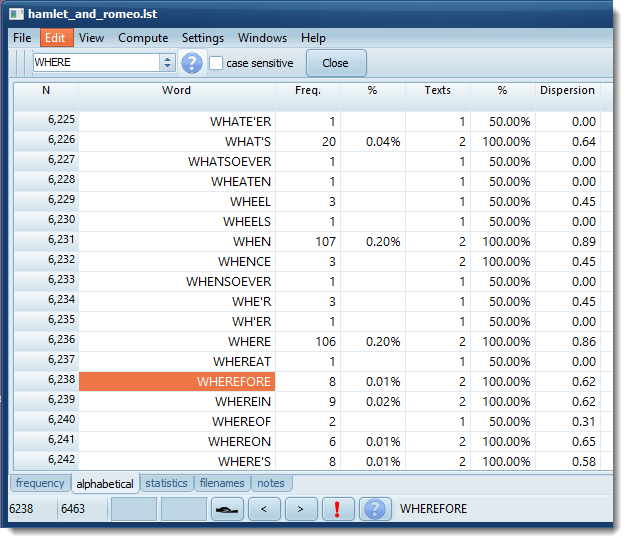Click the 0.02% value in WHEREIN row
Screen dimensions: 628x543
[x=383, y=402]
